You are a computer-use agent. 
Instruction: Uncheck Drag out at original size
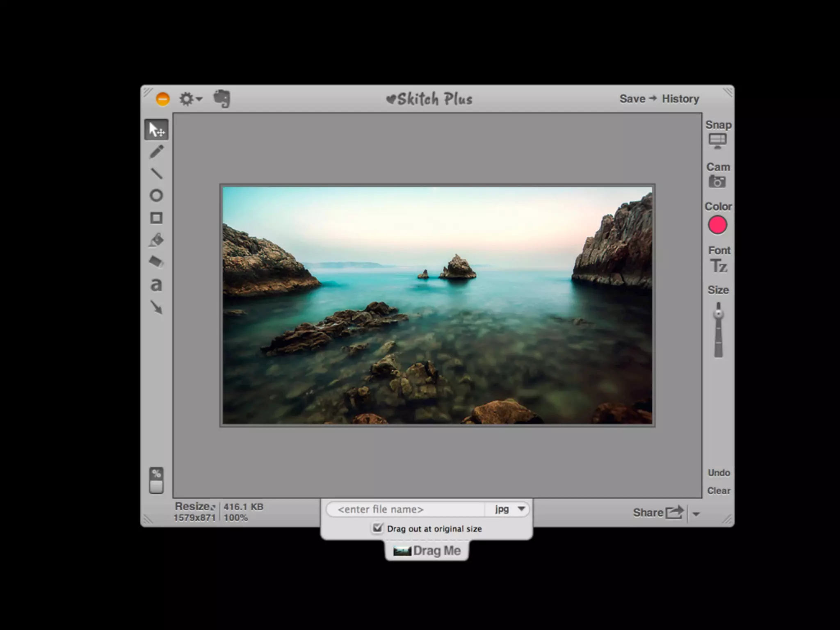point(377,528)
